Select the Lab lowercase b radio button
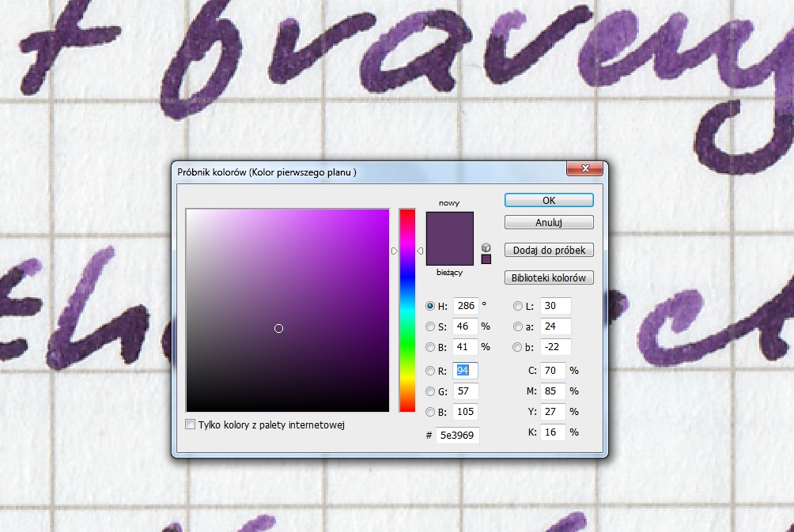 pyautogui.click(x=518, y=346)
